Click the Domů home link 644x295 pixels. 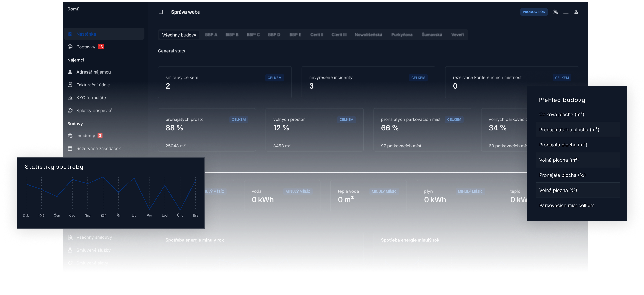click(73, 9)
